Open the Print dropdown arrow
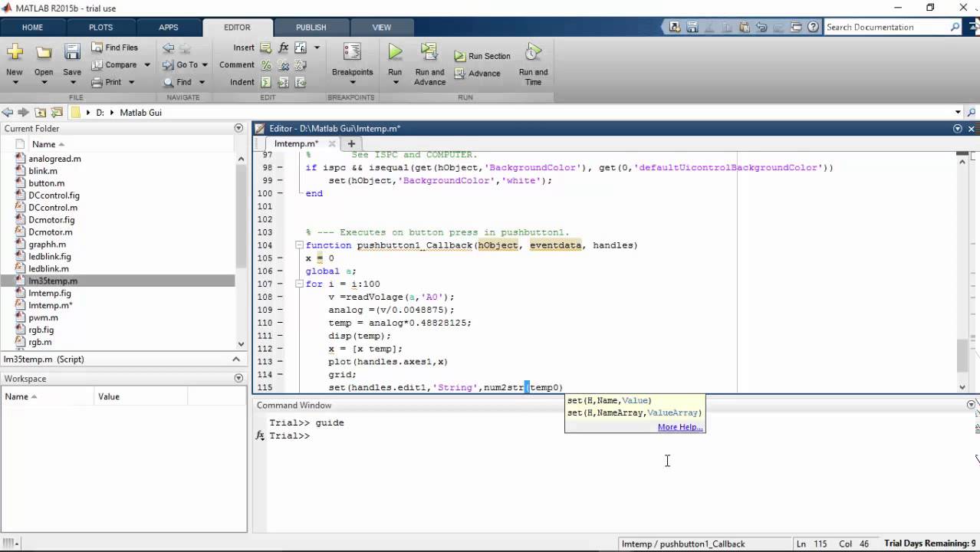This screenshot has width=980, height=552. [x=131, y=83]
